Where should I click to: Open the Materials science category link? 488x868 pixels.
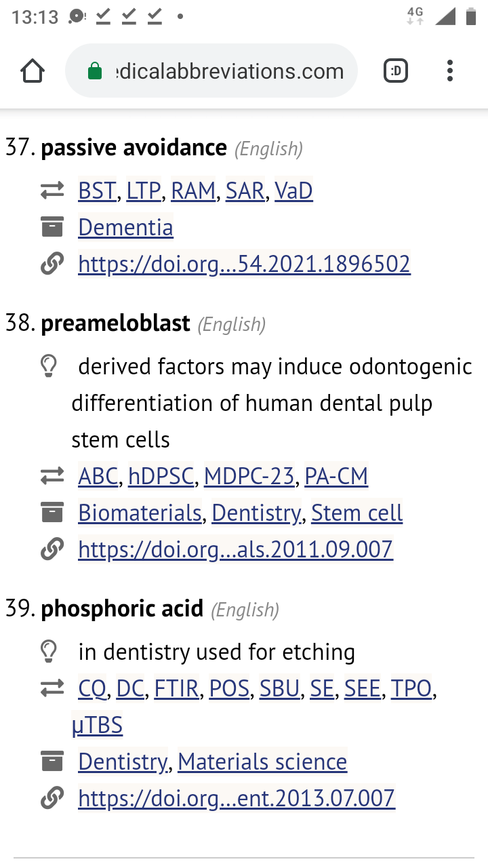(x=262, y=762)
